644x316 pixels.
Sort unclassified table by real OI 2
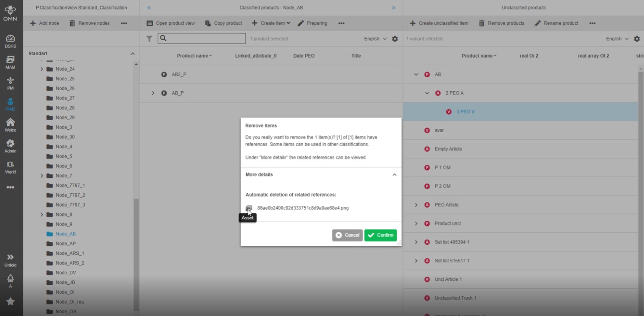tap(529, 56)
